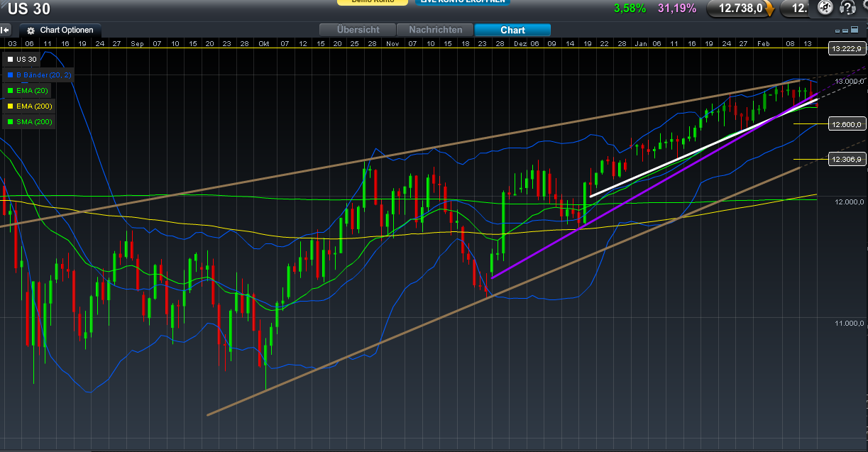The width and height of the screenshot is (868, 452).
Task: Toggle the US 30 legend entry
Action: click(x=22, y=59)
